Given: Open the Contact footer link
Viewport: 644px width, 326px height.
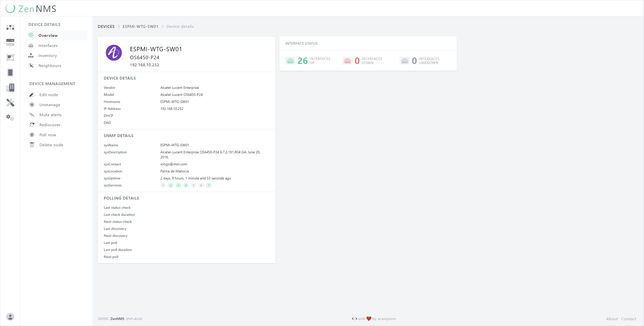Looking at the screenshot, I should tap(629, 319).
